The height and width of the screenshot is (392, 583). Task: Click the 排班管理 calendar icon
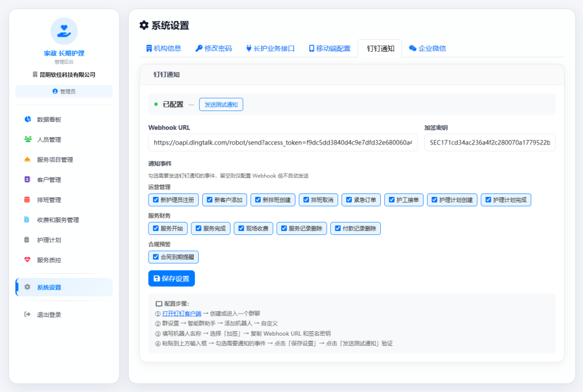(x=27, y=200)
